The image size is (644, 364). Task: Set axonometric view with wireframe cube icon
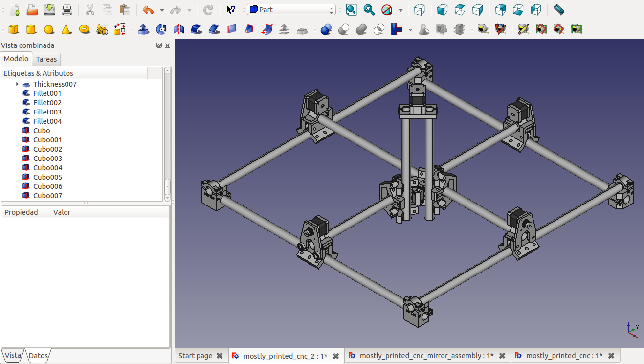(x=419, y=10)
